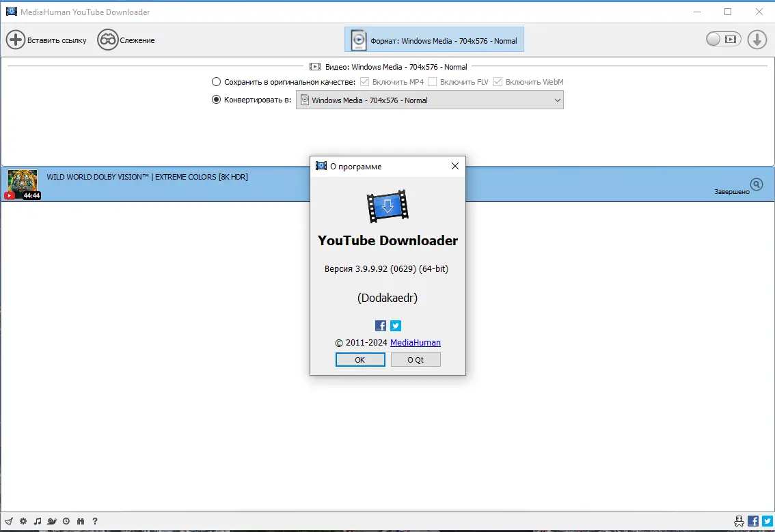This screenshot has width=775, height=532.
Task: Open the Windows Media 704x576 conversion dropdown
Action: 429,100
